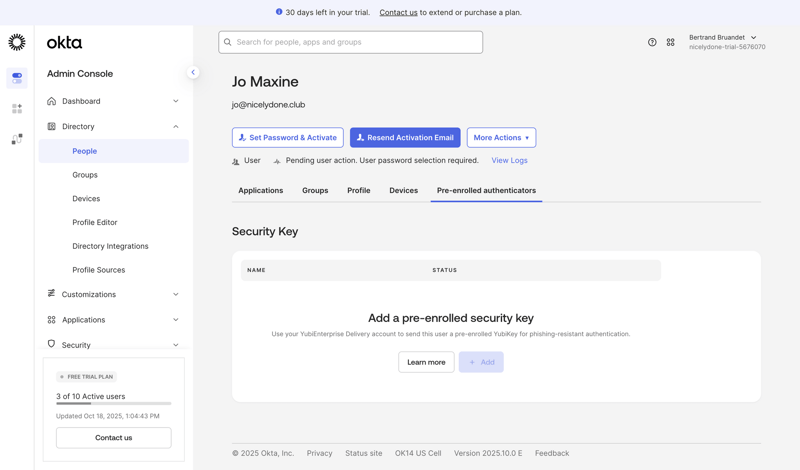Expand the Security menu chevron
This screenshot has height=470, width=800.
point(176,345)
